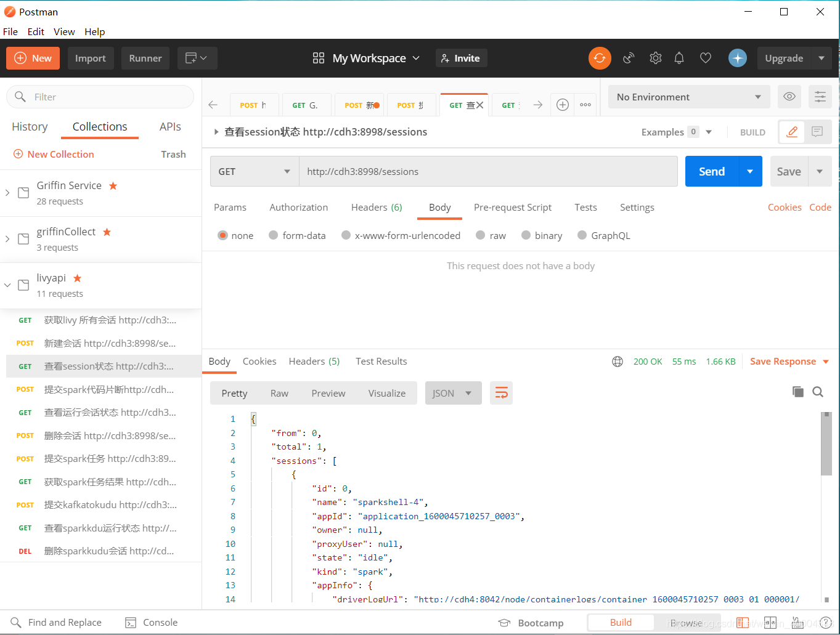Open My Workspace dropdown
Screen dimensions: 840x635
tap(376, 58)
